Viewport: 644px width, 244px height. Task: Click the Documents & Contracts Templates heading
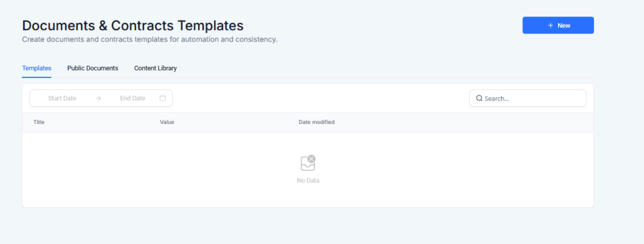tap(133, 26)
